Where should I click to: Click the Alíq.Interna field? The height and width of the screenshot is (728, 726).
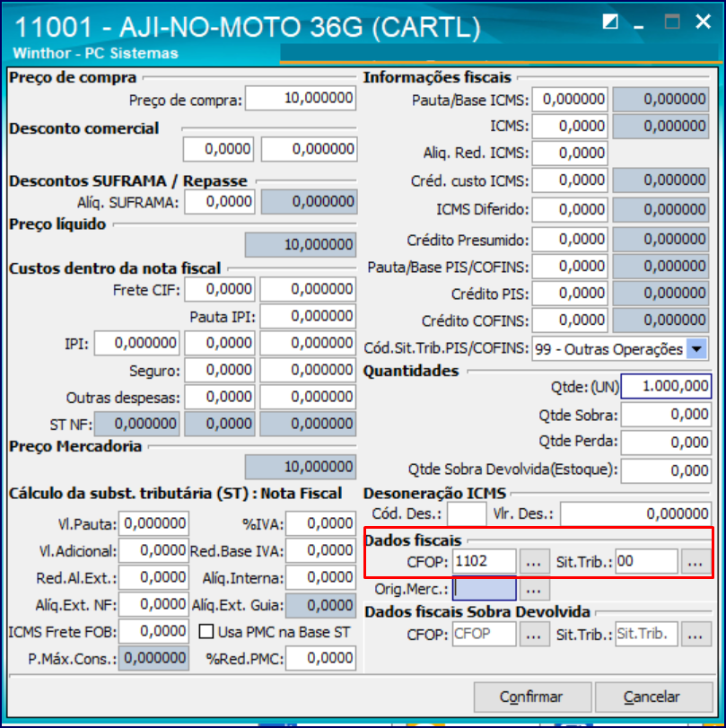pos(320,577)
